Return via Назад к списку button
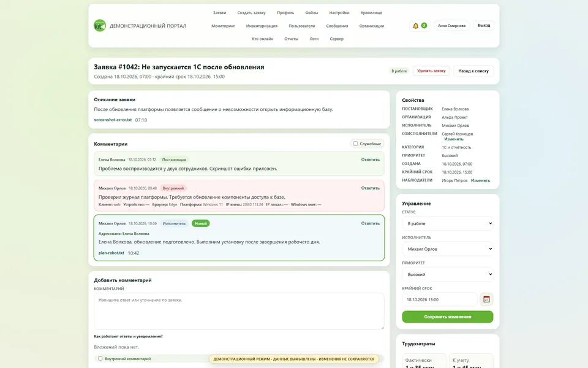This screenshot has width=588, height=368. pyautogui.click(x=473, y=71)
